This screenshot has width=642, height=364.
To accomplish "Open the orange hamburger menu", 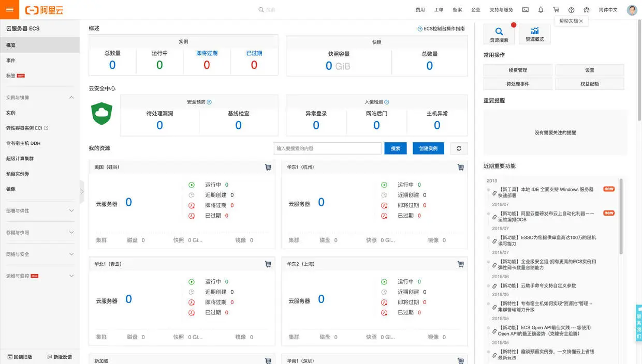I will point(9,9).
